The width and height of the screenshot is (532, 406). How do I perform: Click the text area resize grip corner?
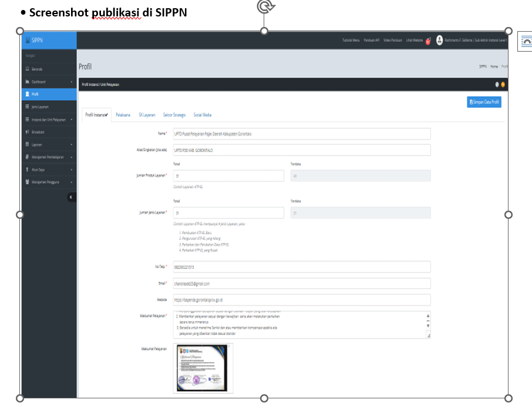tap(429, 336)
